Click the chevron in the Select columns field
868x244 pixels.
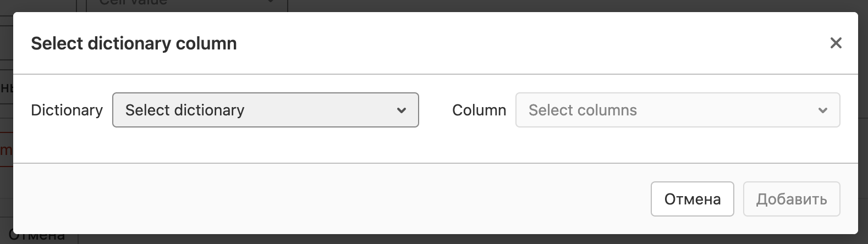pyautogui.click(x=822, y=110)
